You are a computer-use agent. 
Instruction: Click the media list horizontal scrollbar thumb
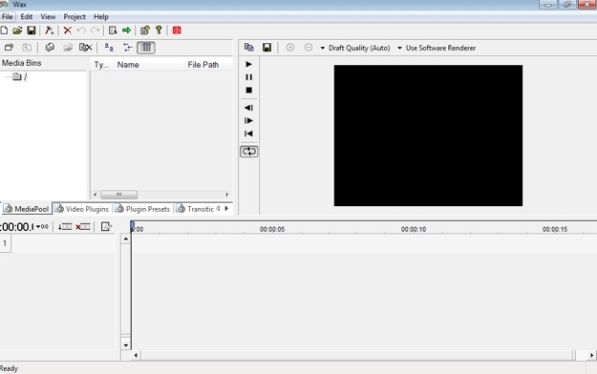click(x=119, y=195)
